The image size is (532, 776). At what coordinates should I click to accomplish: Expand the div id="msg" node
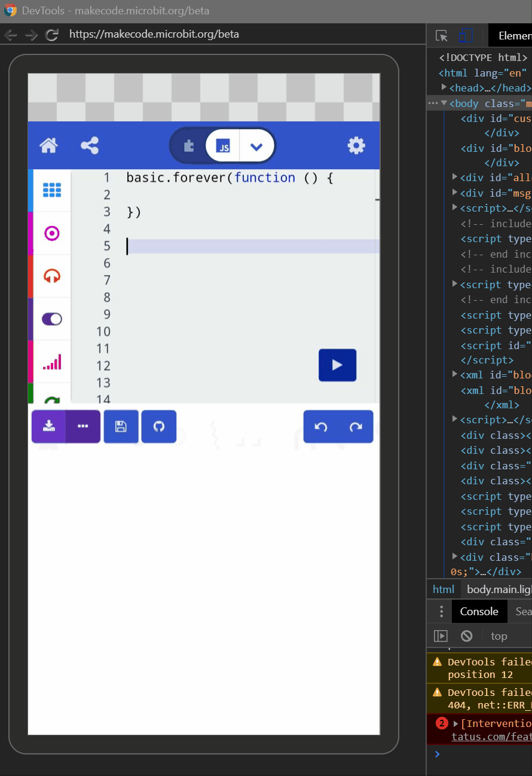pyautogui.click(x=455, y=193)
